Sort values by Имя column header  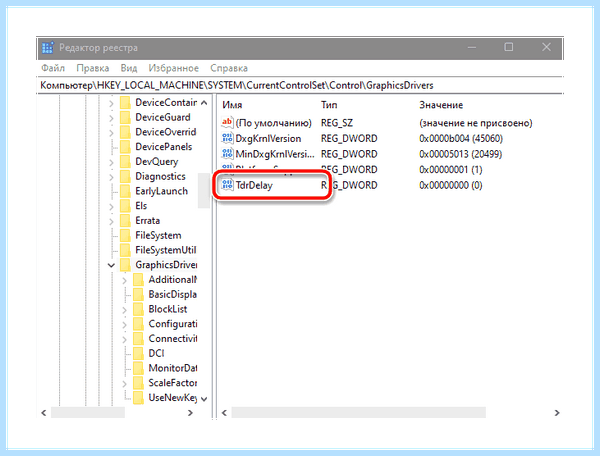(232, 105)
